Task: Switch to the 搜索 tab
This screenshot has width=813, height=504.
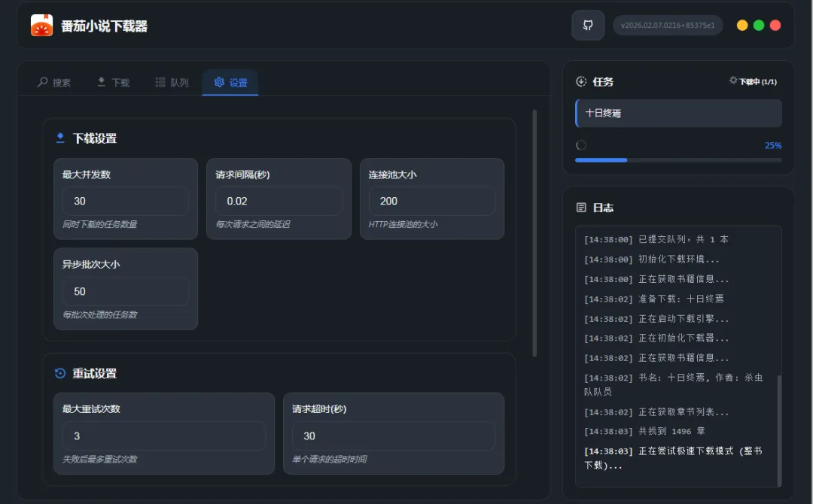Action: [54, 82]
